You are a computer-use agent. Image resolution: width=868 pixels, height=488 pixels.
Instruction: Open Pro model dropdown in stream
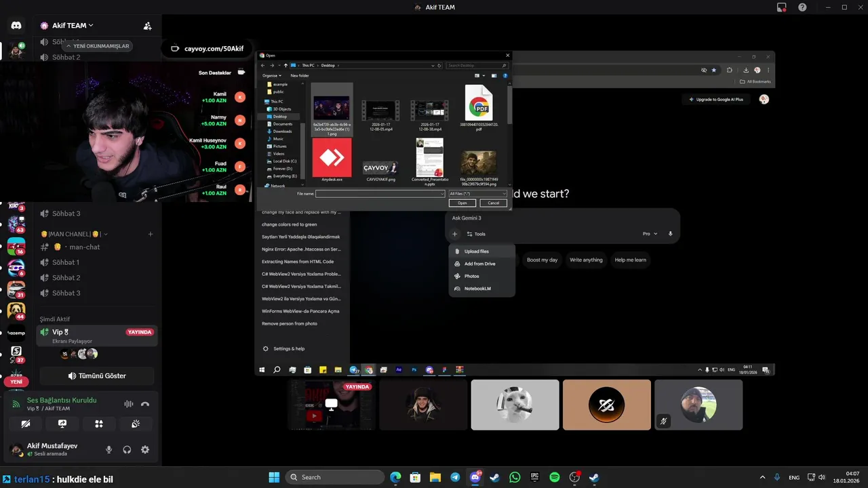pyautogui.click(x=650, y=234)
